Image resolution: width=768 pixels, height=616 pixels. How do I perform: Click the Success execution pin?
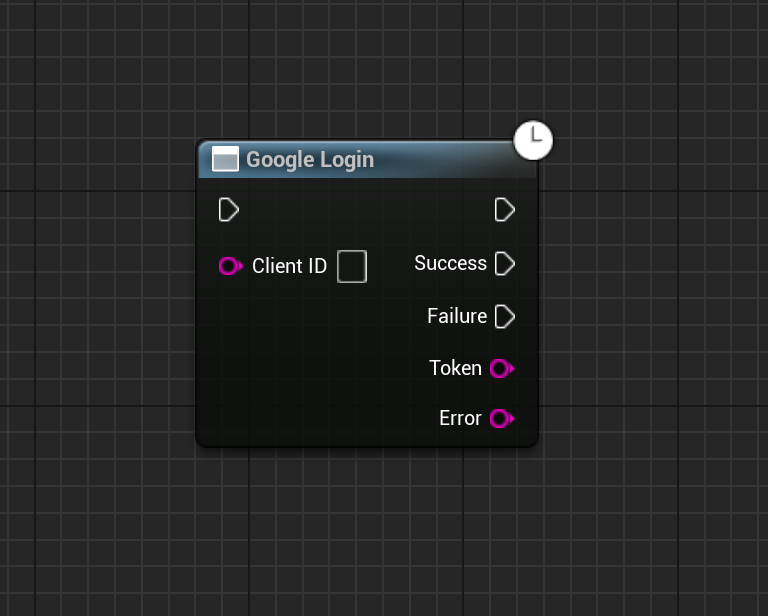[x=505, y=263]
